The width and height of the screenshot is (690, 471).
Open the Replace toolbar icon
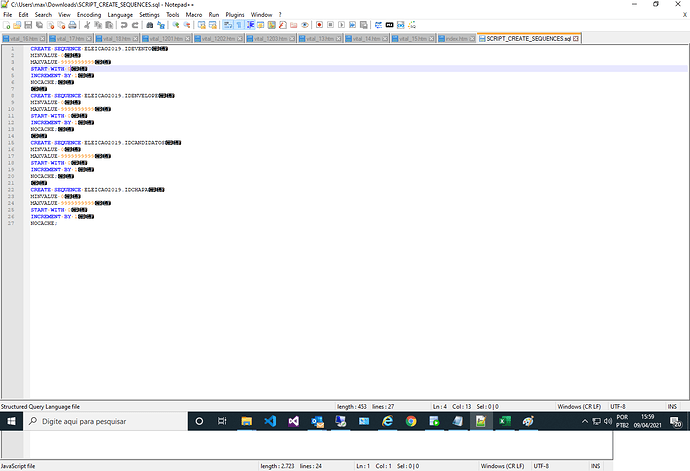click(161, 25)
